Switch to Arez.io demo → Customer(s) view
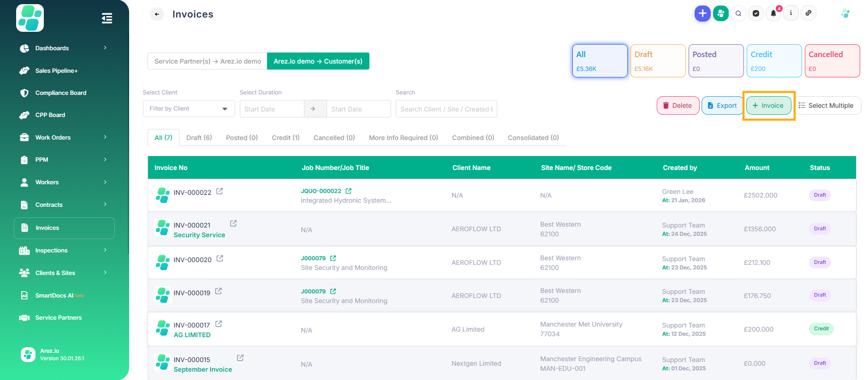This screenshot has height=380, width=868. pos(318,61)
